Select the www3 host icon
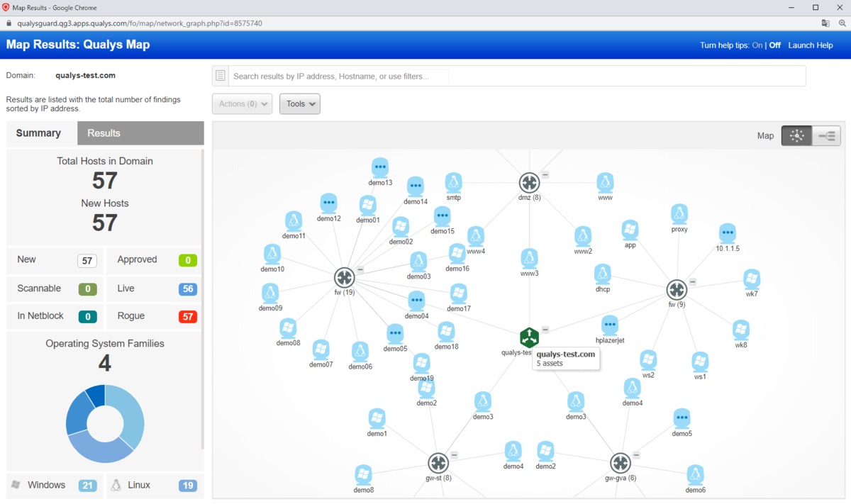This screenshot has width=851, height=504. [x=529, y=258]
